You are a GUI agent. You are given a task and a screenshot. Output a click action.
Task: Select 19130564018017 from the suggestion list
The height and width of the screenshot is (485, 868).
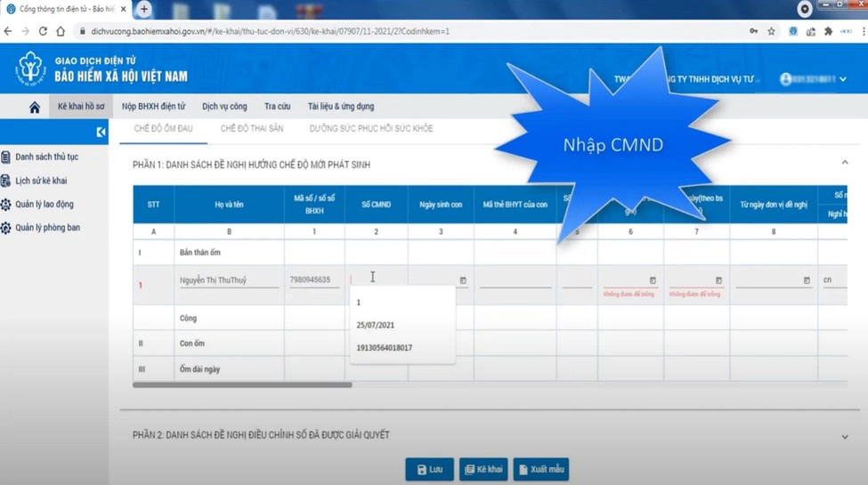(x=384, y=348)
